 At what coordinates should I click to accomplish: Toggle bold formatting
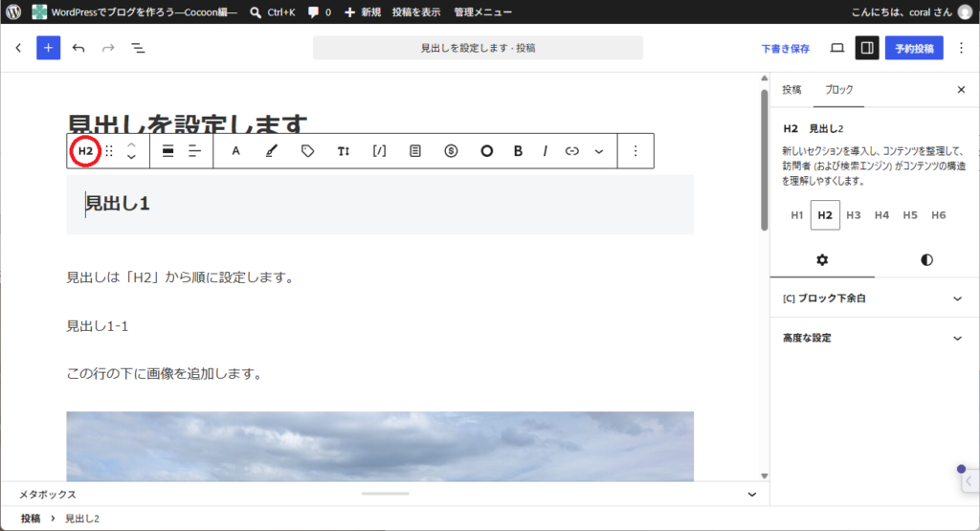tap(518, 151)
